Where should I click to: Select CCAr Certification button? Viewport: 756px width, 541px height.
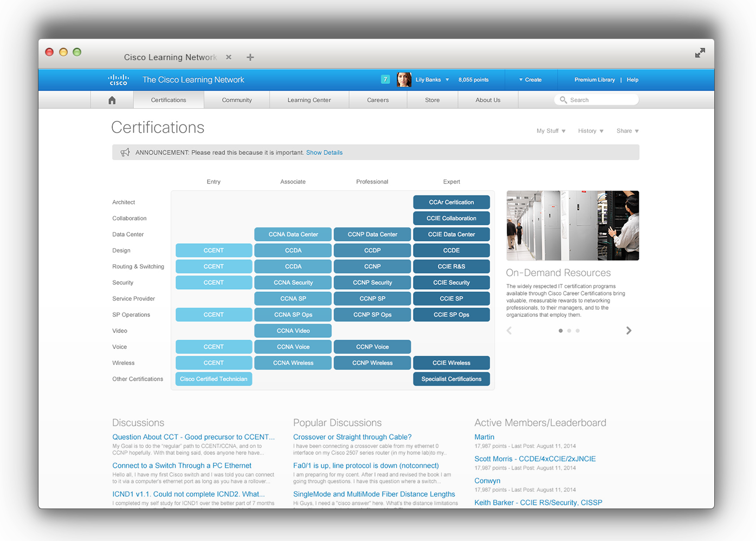pos(451,202)
